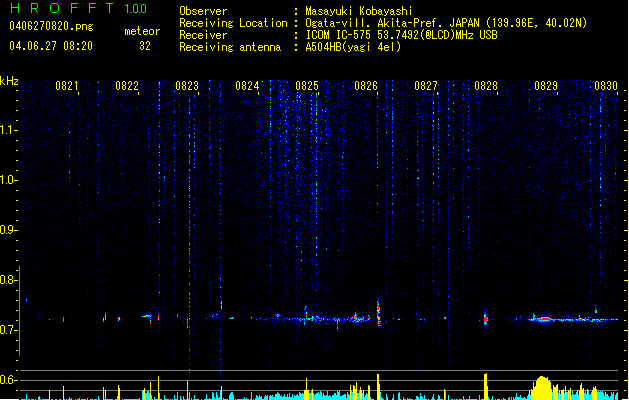Click the red echo spot at 0828

tap(485, 319)
